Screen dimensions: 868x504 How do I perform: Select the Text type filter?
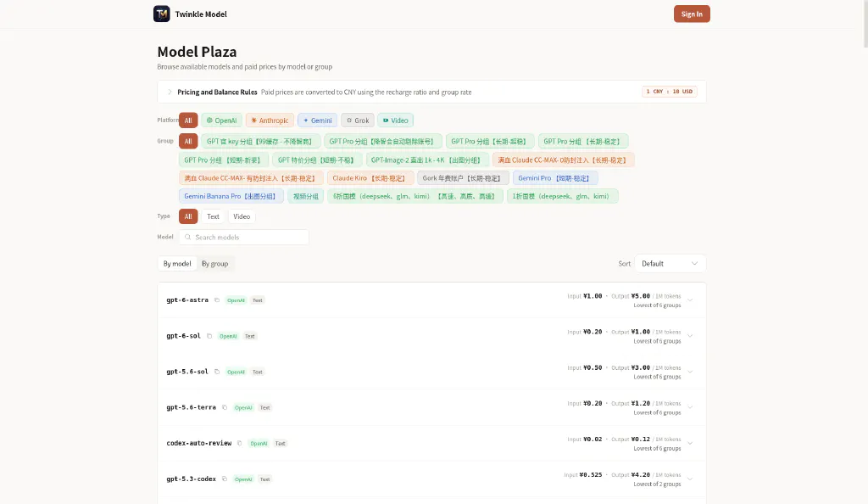coord(213,216)
